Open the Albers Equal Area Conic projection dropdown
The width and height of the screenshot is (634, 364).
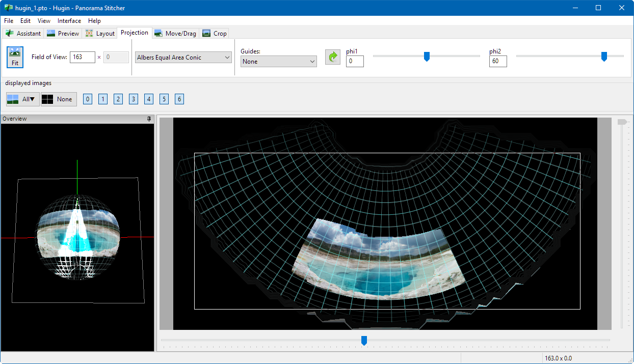click(184, 58)
